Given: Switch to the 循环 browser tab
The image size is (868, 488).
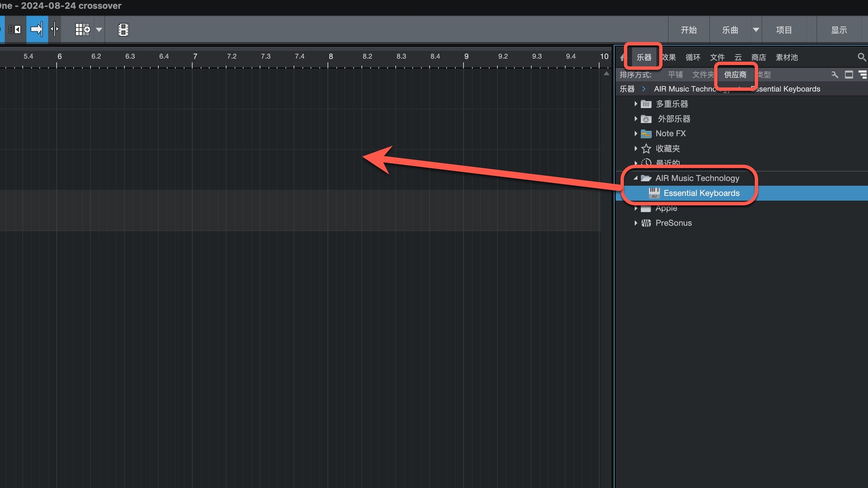Looking at the screenshot, I should (693, 57).
